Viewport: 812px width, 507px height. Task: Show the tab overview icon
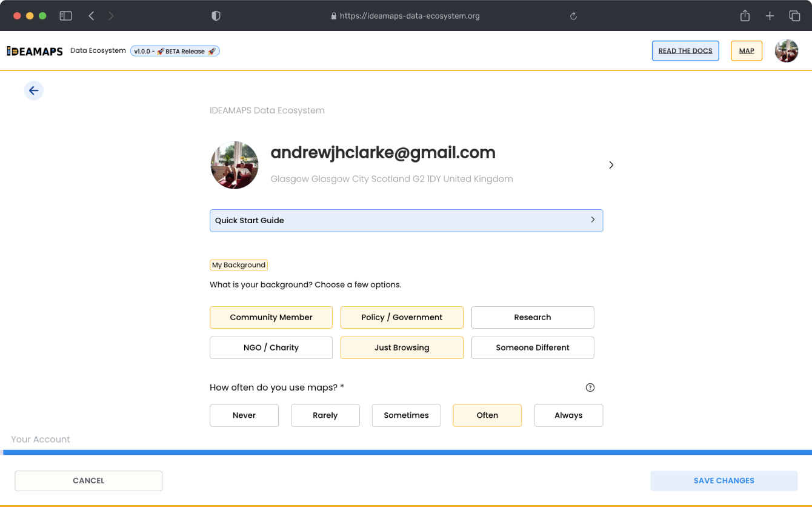tap(794, 16)
